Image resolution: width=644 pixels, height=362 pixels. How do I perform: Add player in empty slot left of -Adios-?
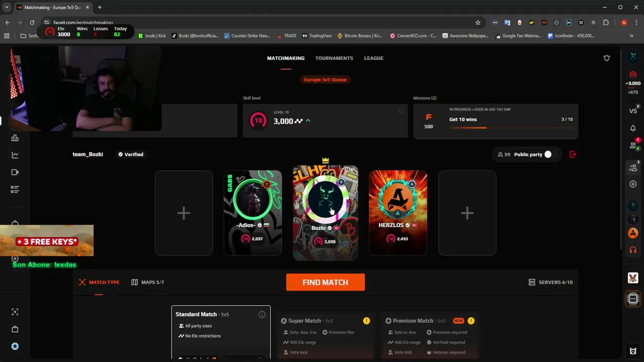184,213
